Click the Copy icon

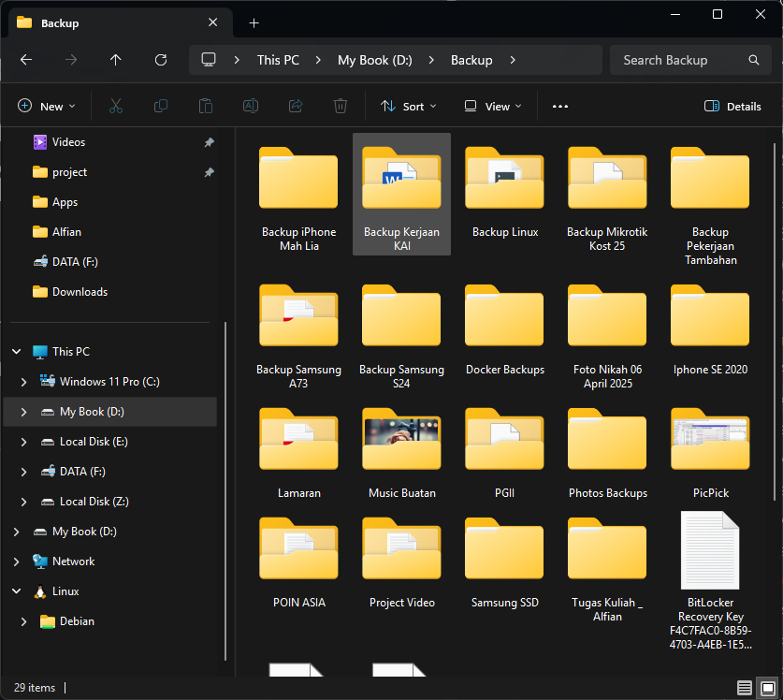pos(160,106)
